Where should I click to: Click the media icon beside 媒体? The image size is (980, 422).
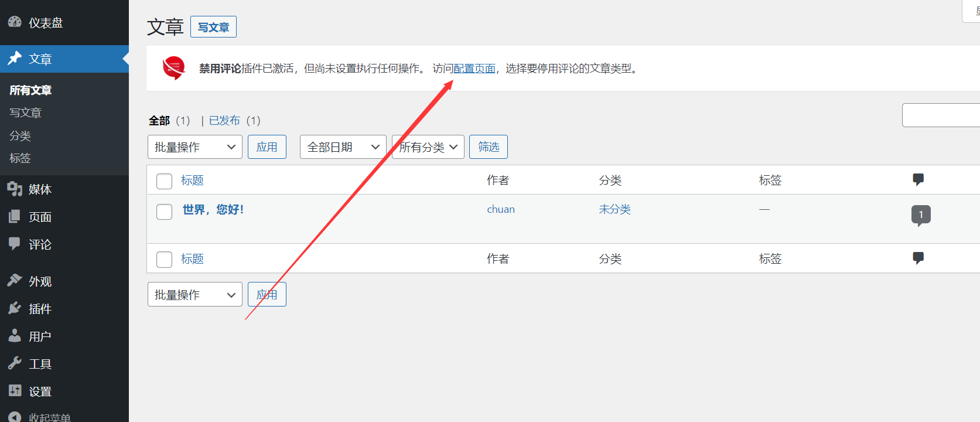tap(15, 189)
